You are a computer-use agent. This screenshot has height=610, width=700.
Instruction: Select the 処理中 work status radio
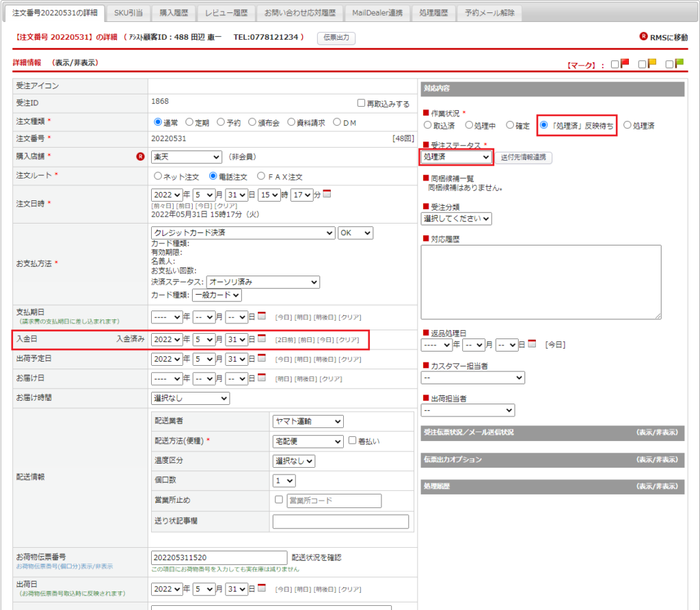[469, 126]
